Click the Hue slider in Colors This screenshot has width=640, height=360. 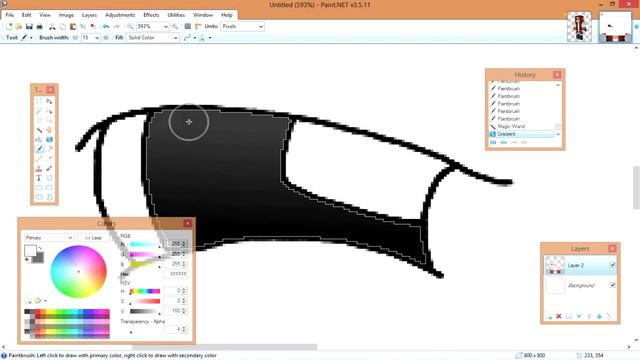(145, 291)
